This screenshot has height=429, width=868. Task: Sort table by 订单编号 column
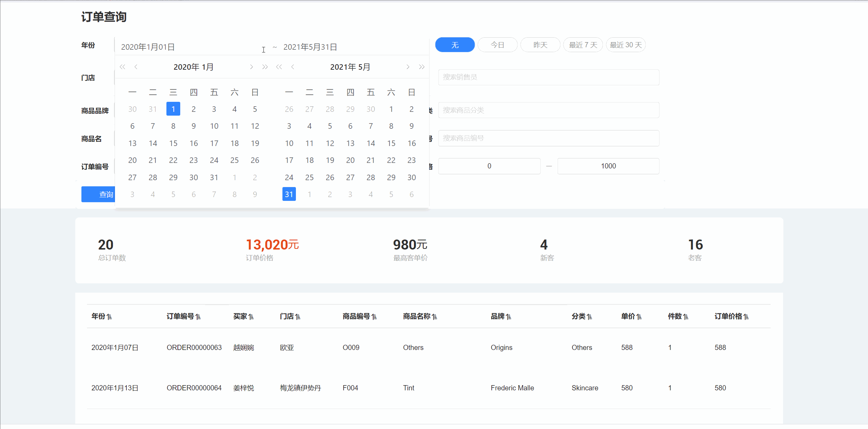point(198,316)
